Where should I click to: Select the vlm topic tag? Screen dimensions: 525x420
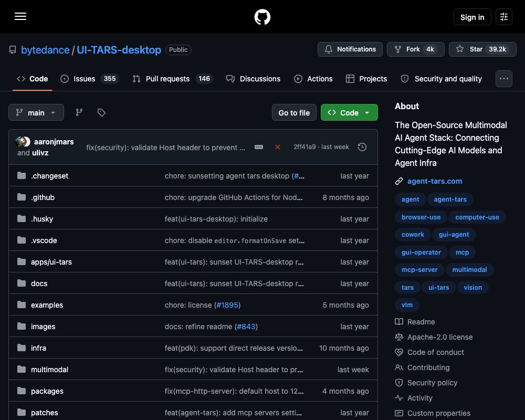pyautogui.click(x=407, y=305)
